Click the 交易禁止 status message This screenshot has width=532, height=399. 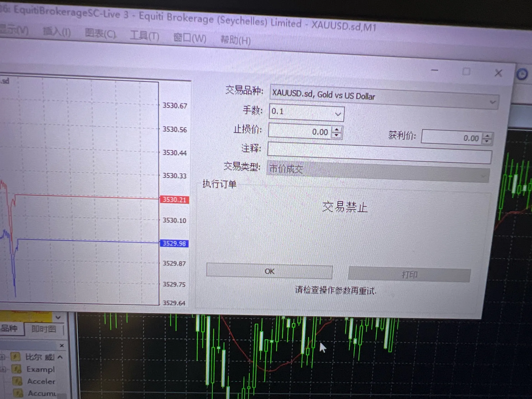(x=345, y=207)
